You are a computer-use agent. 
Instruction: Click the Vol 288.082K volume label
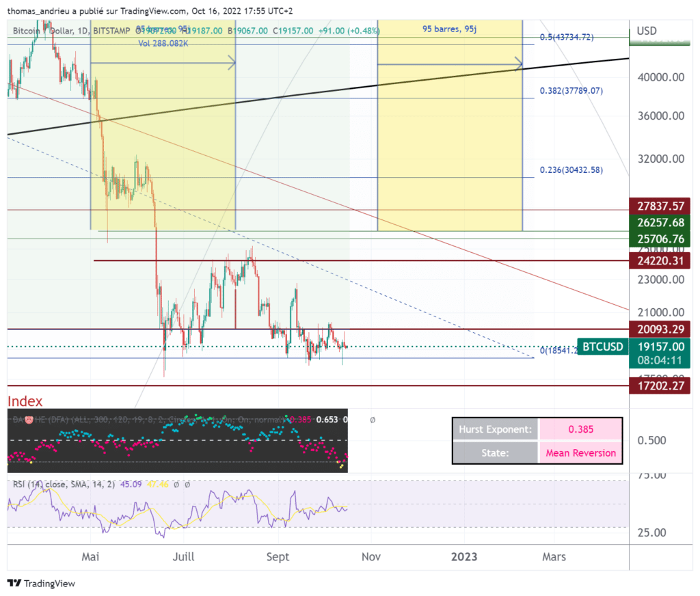163,42
